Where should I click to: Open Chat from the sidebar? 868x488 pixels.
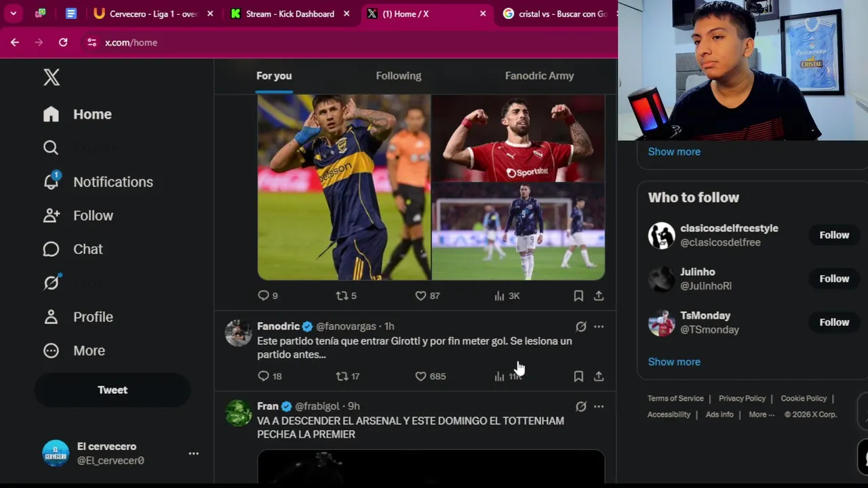[x=73, y=249]
